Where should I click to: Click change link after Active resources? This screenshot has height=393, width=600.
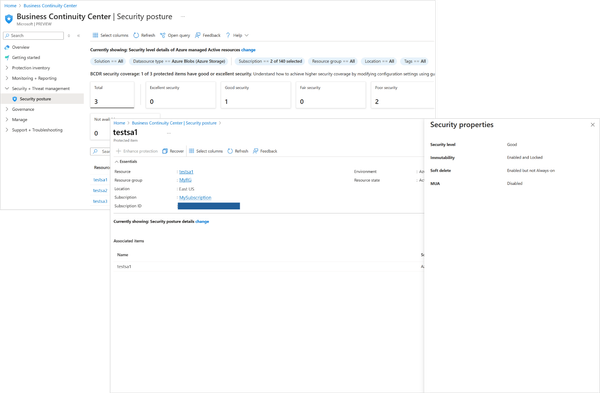pos(248,50)
